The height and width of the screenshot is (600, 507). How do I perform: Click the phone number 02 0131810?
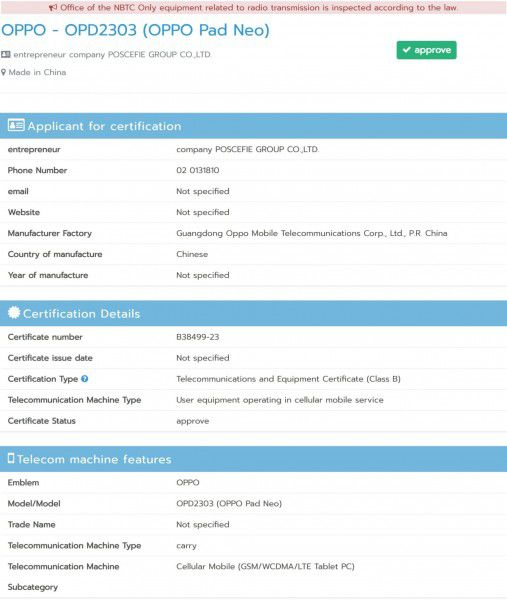click(198, 170)
